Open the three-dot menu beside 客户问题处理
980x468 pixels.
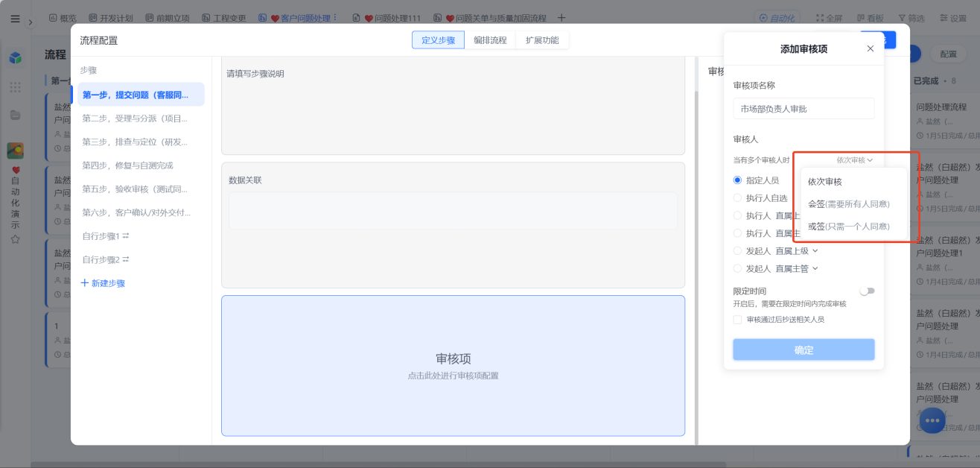[x=334, y=17]
